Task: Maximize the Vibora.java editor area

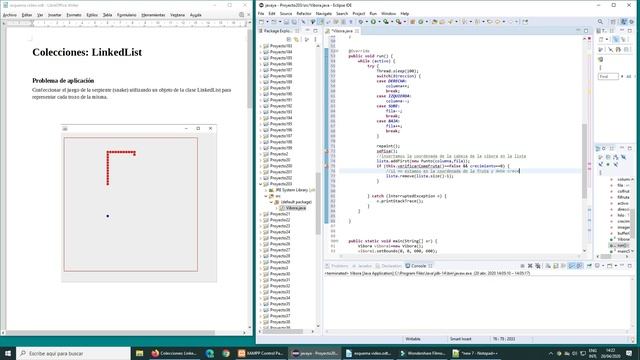Action: tap(586, 31)
